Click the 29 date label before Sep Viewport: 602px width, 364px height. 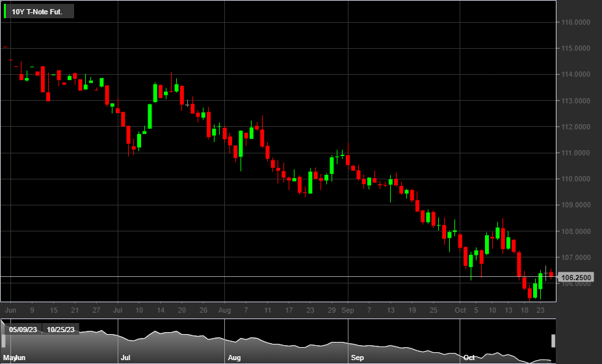tap(332, 310)
